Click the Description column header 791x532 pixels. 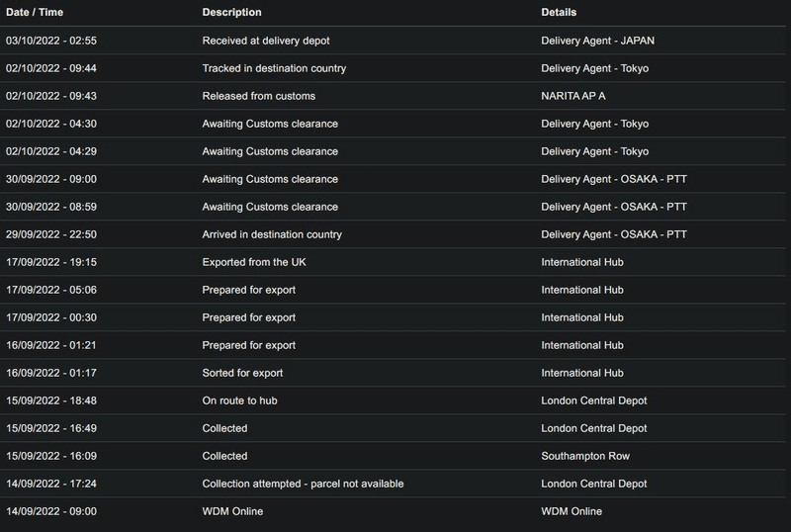[x=231, y=12]
